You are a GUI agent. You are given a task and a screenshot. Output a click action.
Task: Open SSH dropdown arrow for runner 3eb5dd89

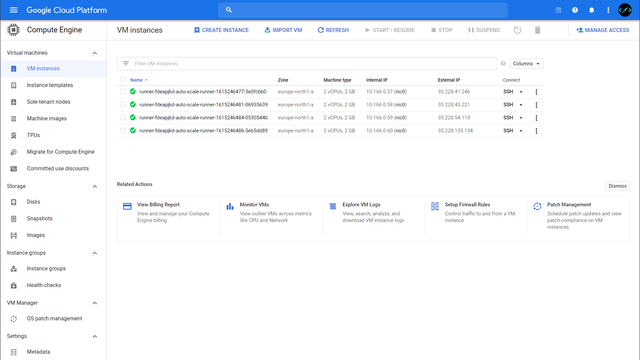[x=521, y=131]
